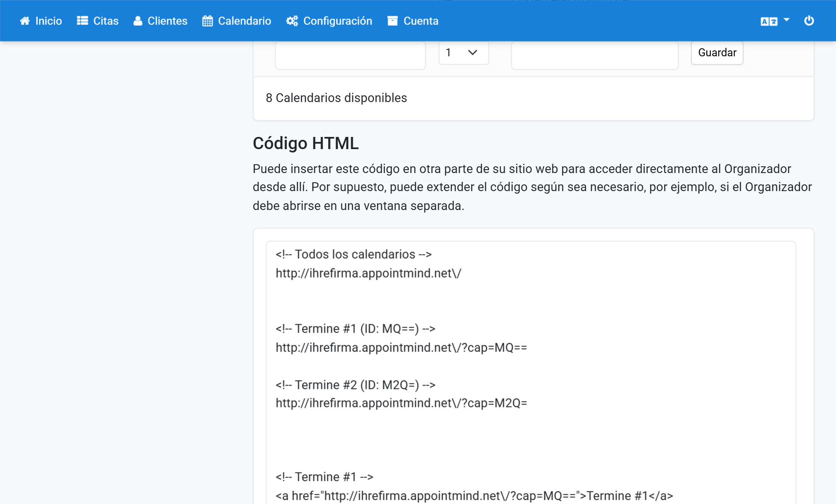Open the Configuración menu
Screen dimensions: 836x504
click(329, 21)
